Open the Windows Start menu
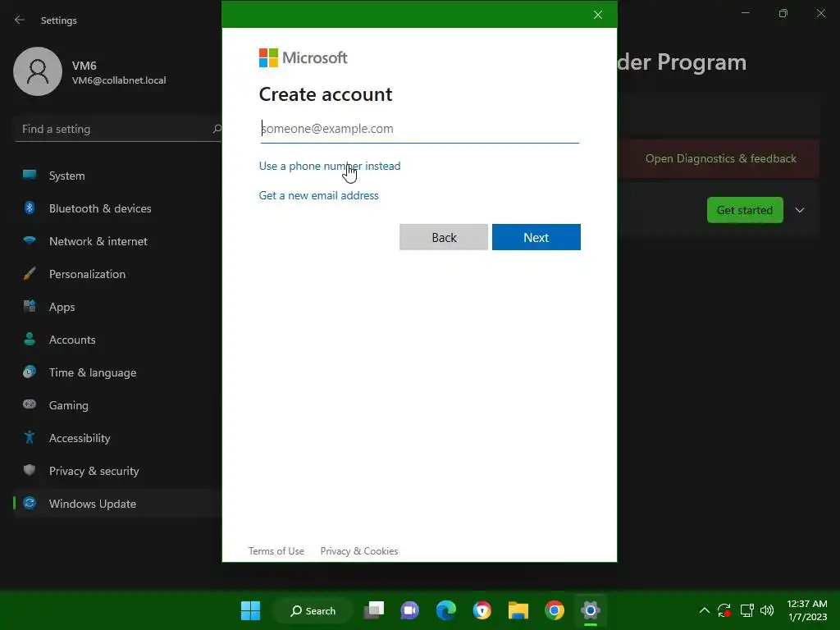 click(250, 610)
